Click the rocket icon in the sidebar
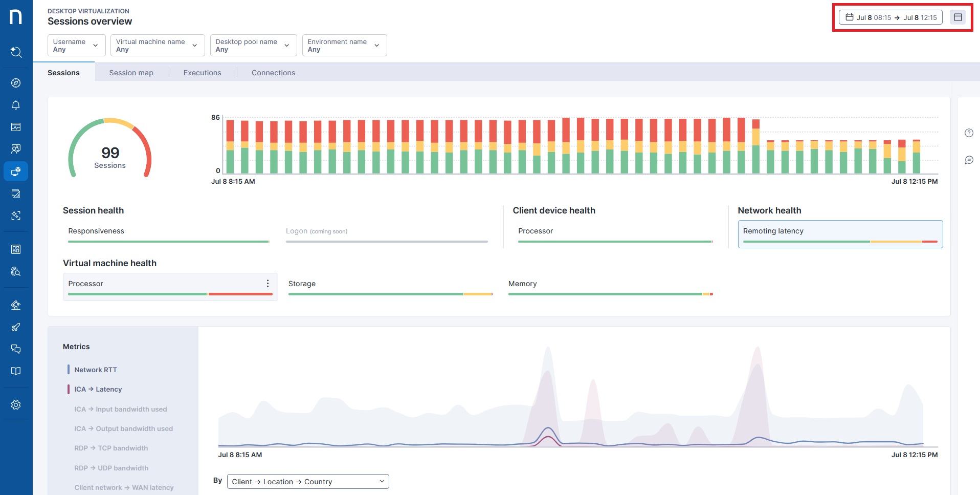The height and width of the screenshot is (495, 980). pyautogui.click(x=16, y=327)
